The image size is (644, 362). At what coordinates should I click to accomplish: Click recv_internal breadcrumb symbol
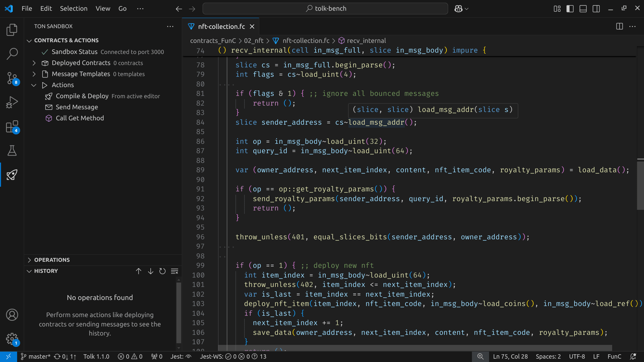(x=362, y=41)
